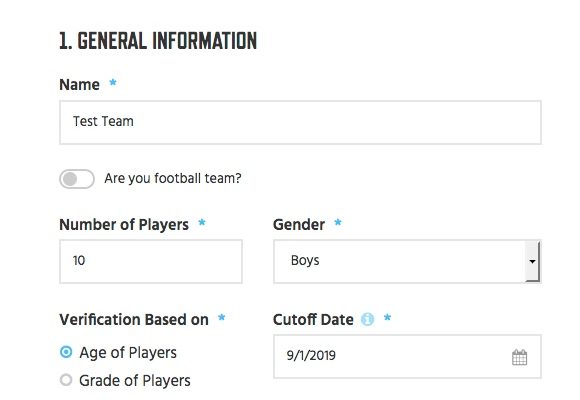The height and width of the screenshot is (400, 580).
Task: Click the Cutoff Date label text
Action: [x=313, y=319]
